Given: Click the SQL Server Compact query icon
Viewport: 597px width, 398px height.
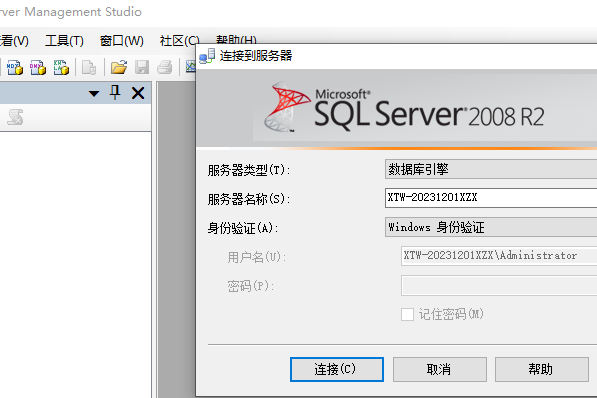Looking at the screenshot, I should click(x=89, y=68).
